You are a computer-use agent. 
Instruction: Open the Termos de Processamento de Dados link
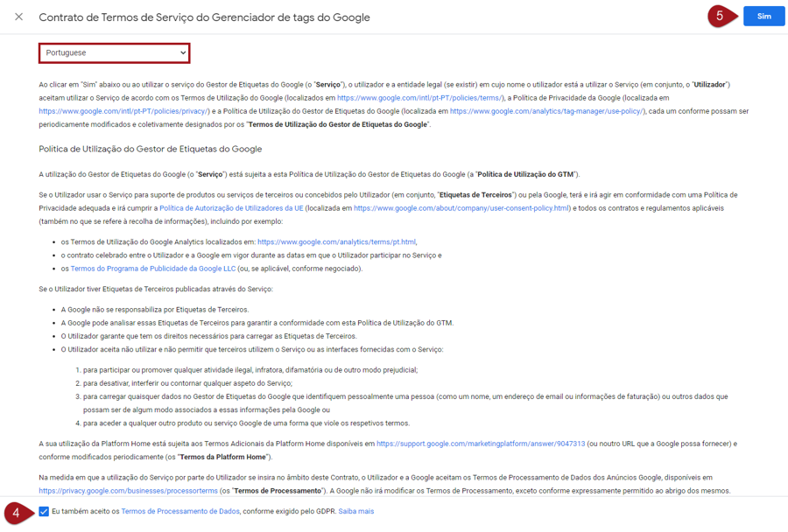tap(180, 512)
